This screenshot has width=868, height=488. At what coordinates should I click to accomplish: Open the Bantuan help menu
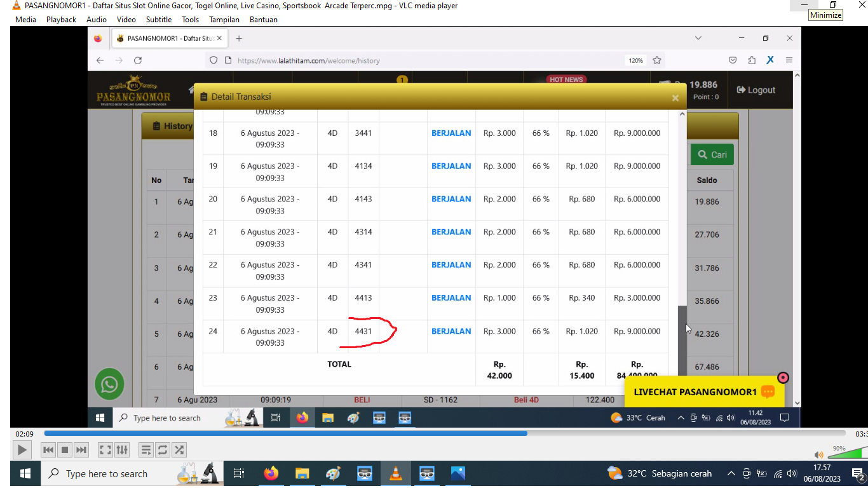263,20
